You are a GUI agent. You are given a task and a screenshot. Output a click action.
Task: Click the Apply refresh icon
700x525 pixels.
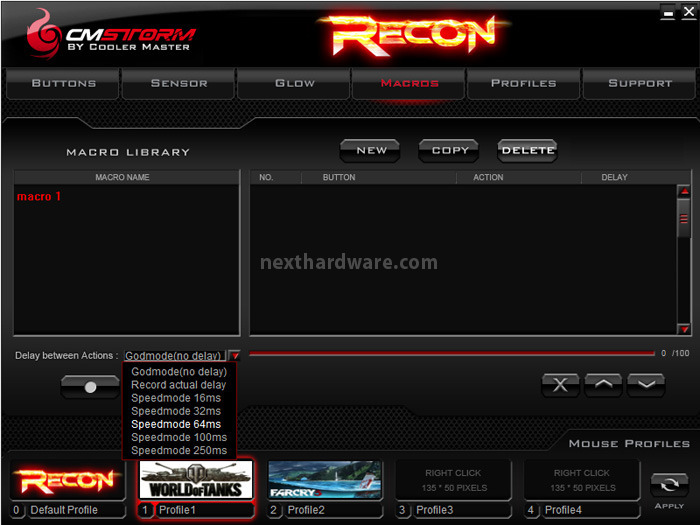click(669, 485)
